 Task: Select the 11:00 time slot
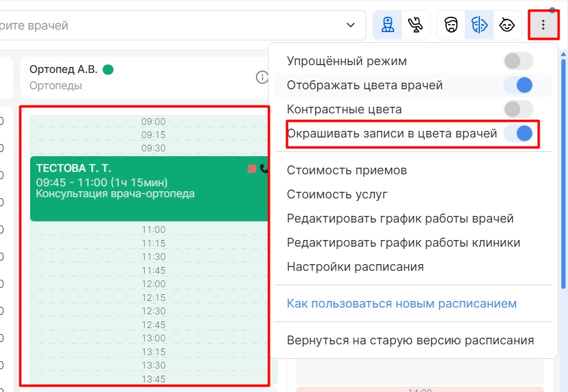click(153, 230)
